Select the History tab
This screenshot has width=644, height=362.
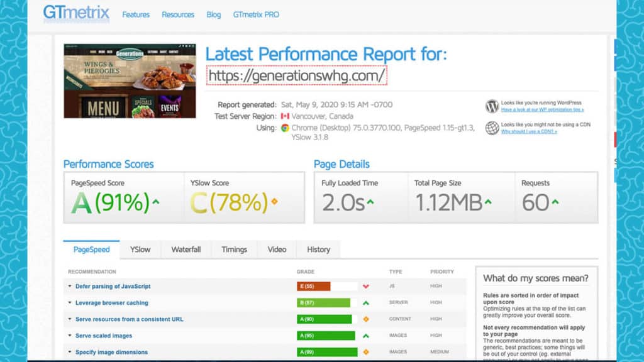click(x=318, y=250)
